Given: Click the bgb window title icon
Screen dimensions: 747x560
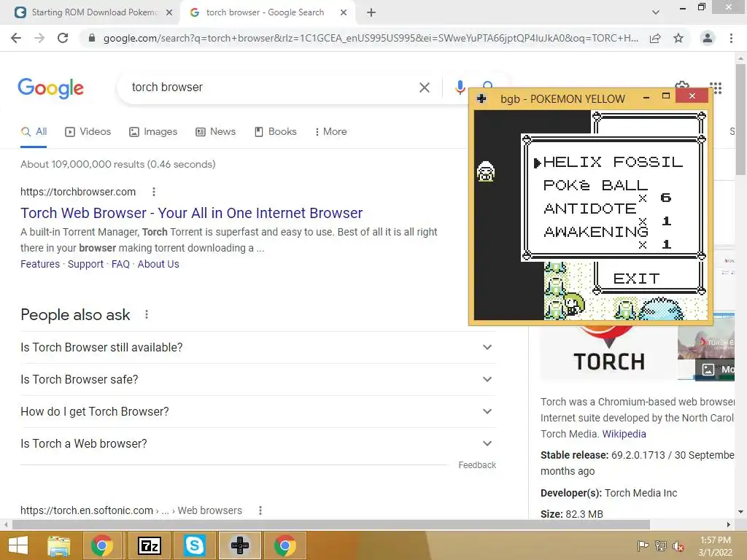Looking at the screenshot, I should click(481, 98).
